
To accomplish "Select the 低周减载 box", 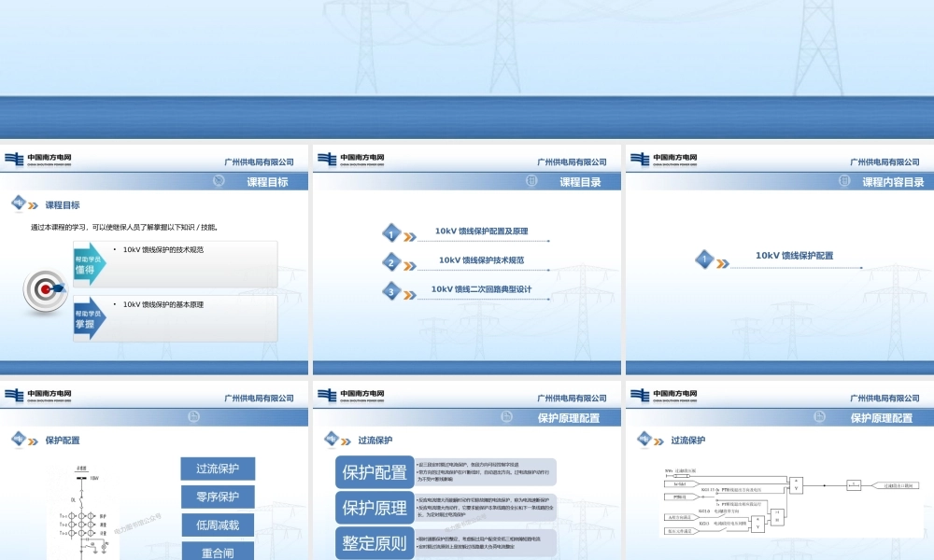I will 218,525.
